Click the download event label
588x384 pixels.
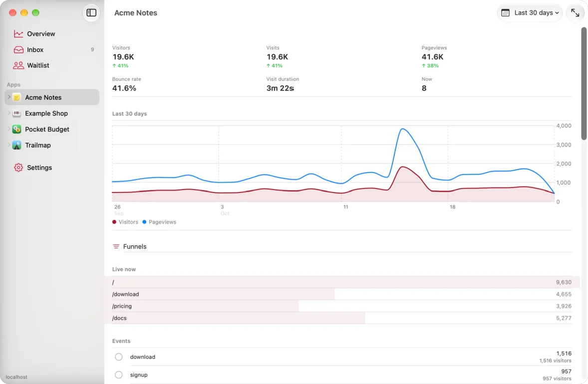tap(142, 357)
